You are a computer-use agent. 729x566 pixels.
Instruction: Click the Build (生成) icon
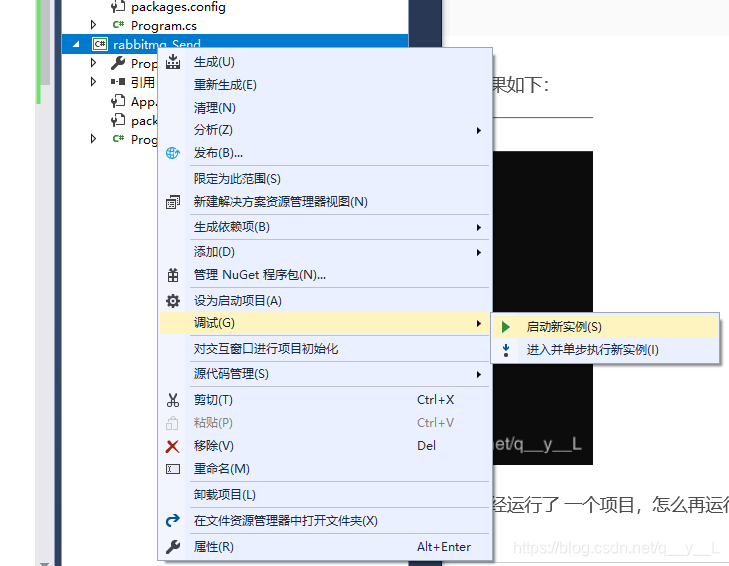pyautogui.click(x=173, y=62)
